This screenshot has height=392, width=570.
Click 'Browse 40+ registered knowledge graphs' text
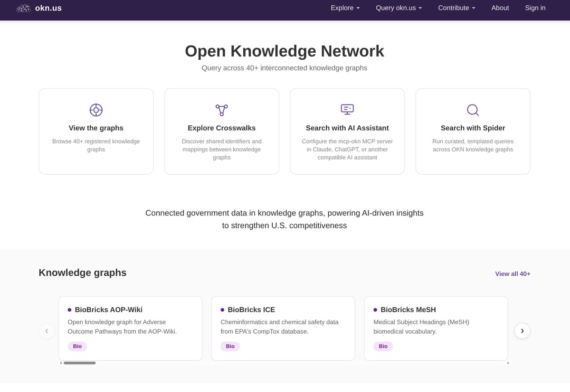pos(96,145)
